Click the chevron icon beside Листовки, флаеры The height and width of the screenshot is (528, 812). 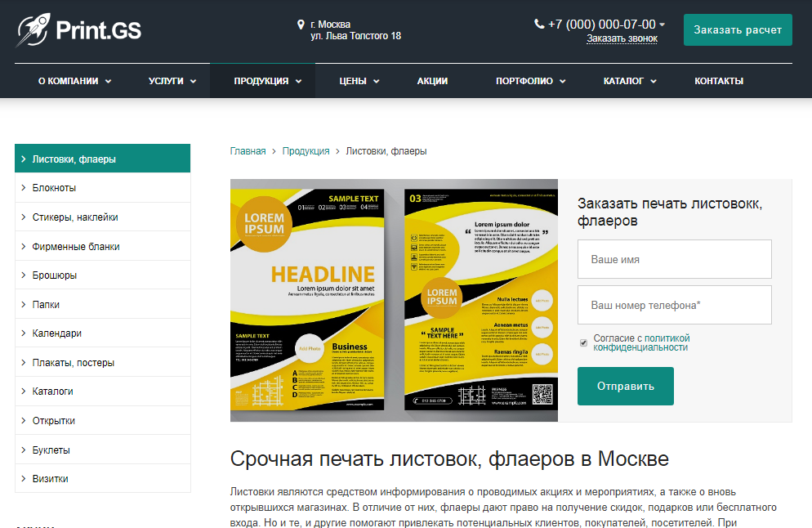pyautogui.click(x=24, y=159)
